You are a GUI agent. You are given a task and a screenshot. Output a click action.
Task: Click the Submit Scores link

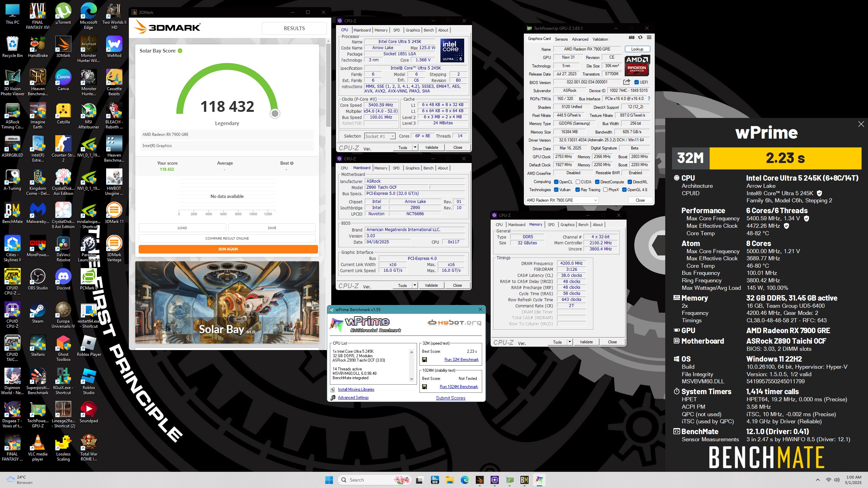tap(451, 398)
